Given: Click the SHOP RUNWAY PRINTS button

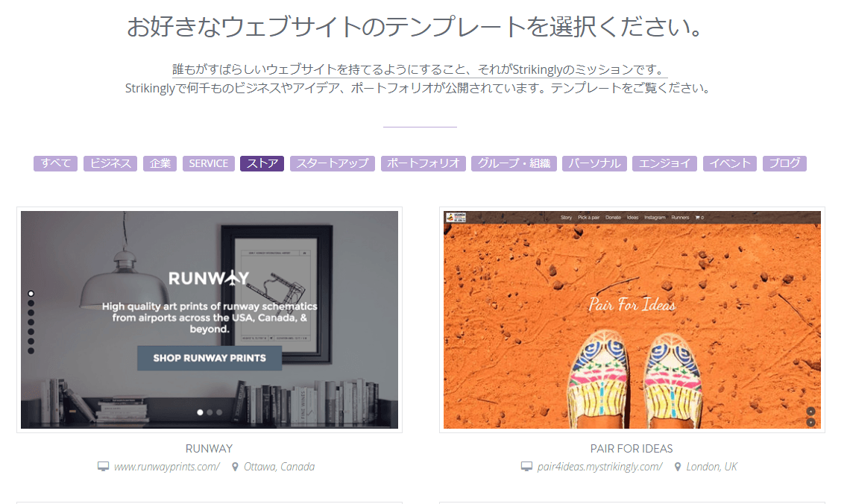Looking at the screenshot, I should point(209,357).
